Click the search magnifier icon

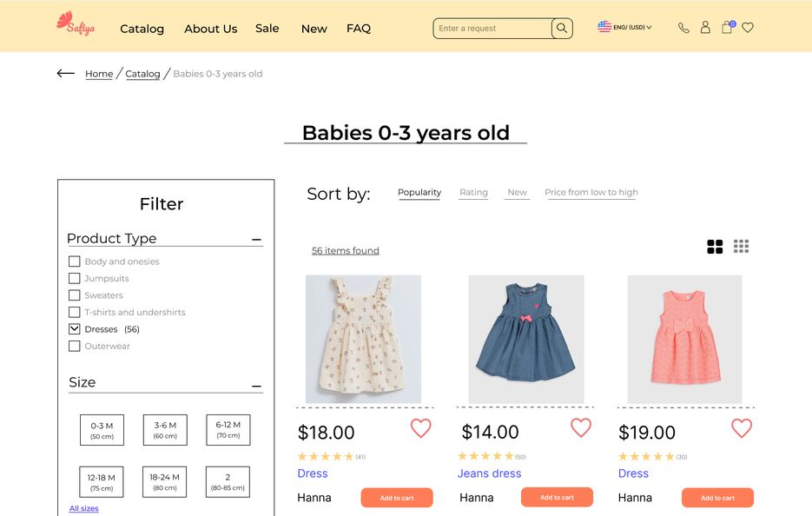pyautogui.click(x=562, y=29)
